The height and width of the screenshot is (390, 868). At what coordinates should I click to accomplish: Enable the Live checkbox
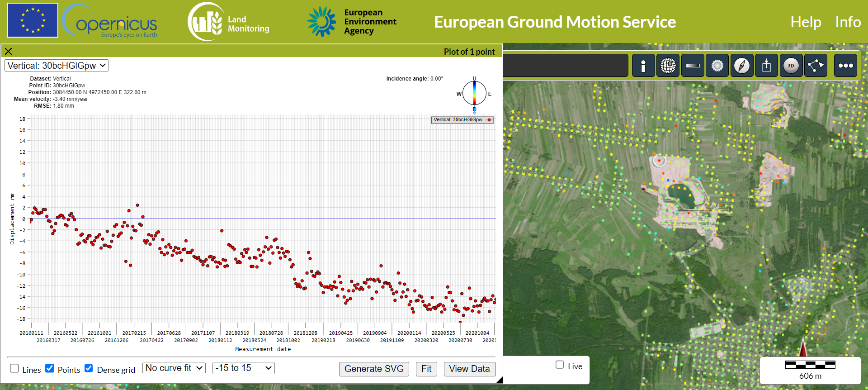(x=560, y=365)
